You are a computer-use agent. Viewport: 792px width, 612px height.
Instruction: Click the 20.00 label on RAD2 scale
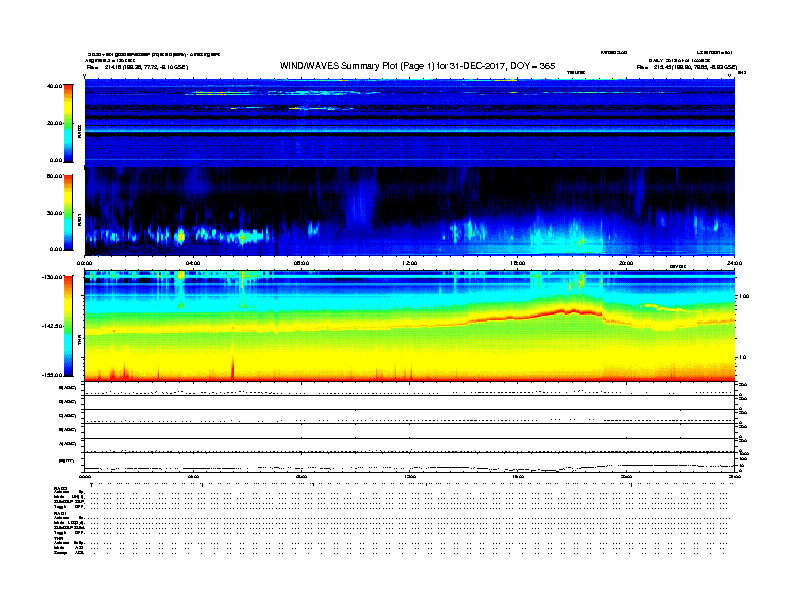point(55,123)
